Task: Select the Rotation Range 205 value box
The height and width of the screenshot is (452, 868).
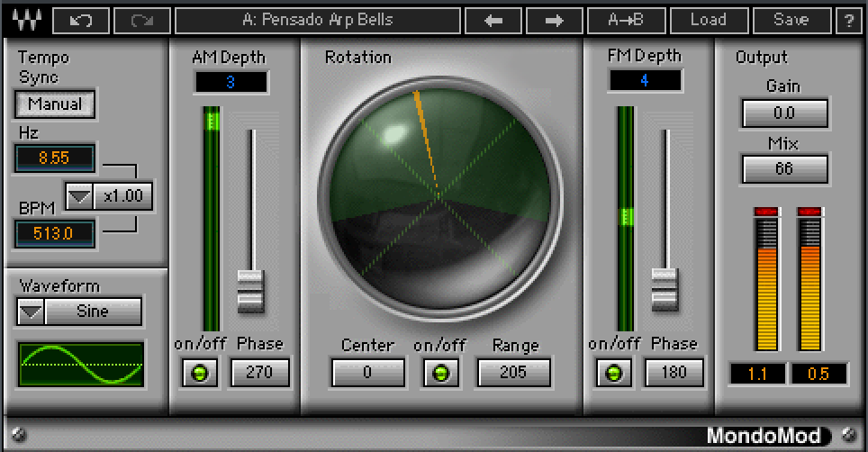Action: click(513, 373)
